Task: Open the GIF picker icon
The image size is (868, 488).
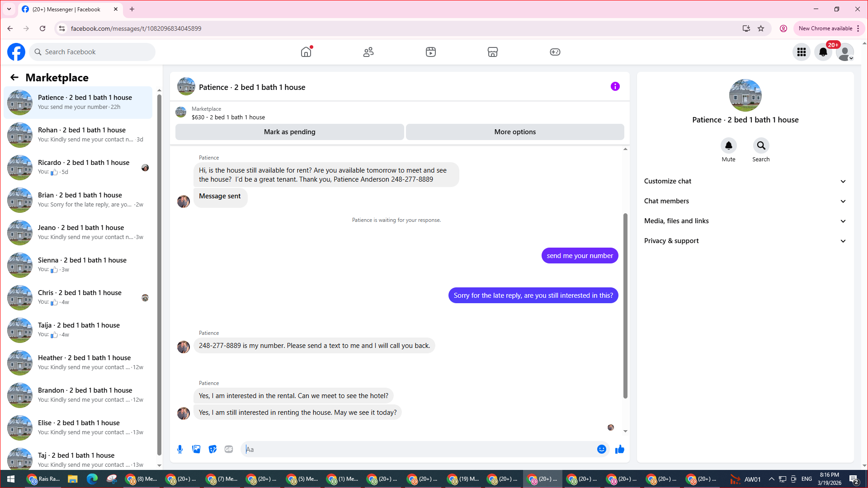Action: [x=229, y=449]
